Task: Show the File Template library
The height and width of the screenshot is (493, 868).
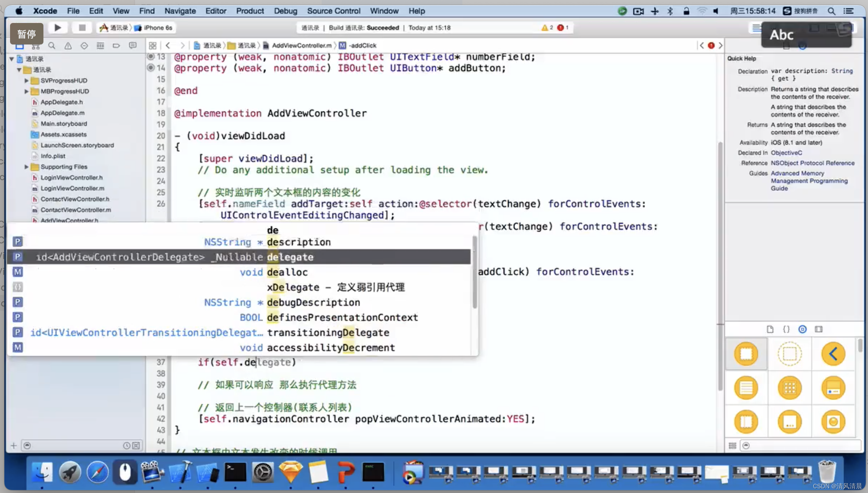Action: (x=770, y=329)
